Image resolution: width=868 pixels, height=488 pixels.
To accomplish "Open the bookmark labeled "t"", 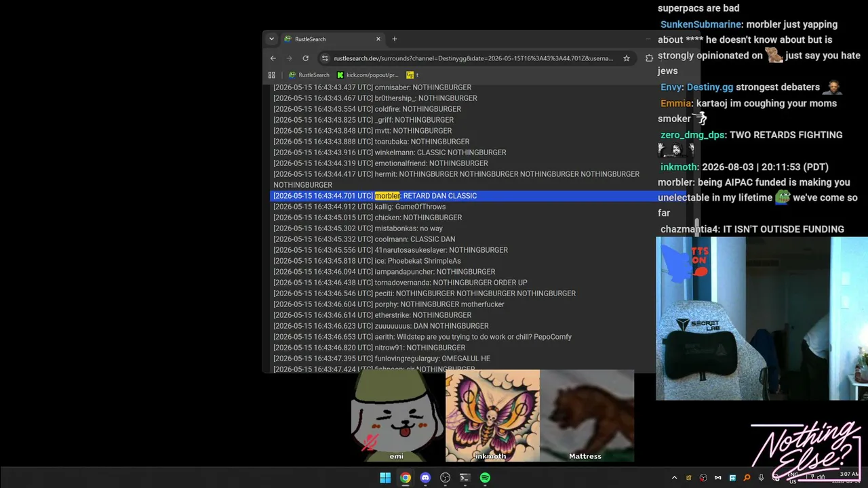I will [412, 75].
